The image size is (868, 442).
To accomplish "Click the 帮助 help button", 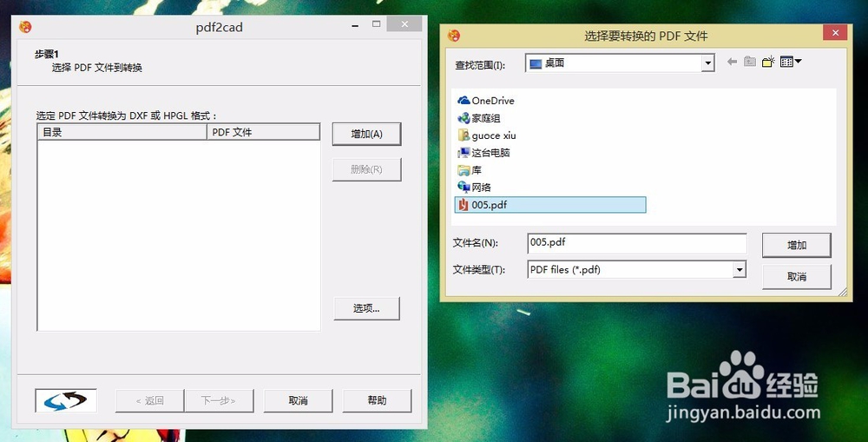I will 377,400.
